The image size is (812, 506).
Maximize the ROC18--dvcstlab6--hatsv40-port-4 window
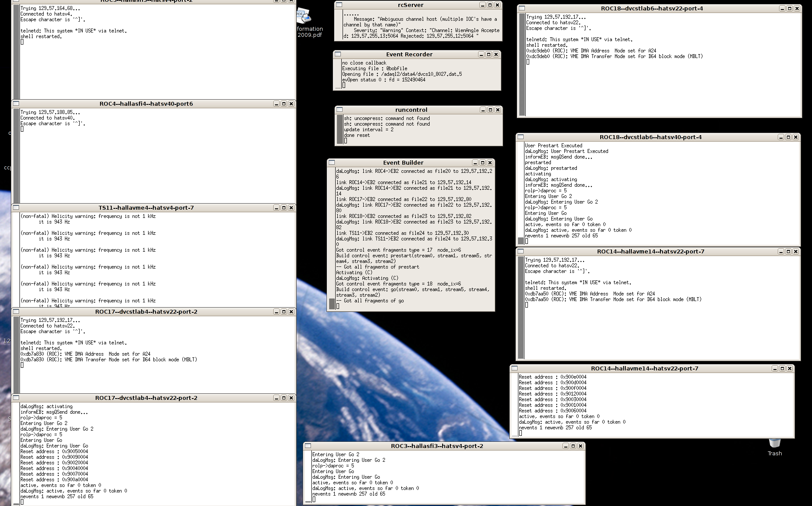click(788, 137)
